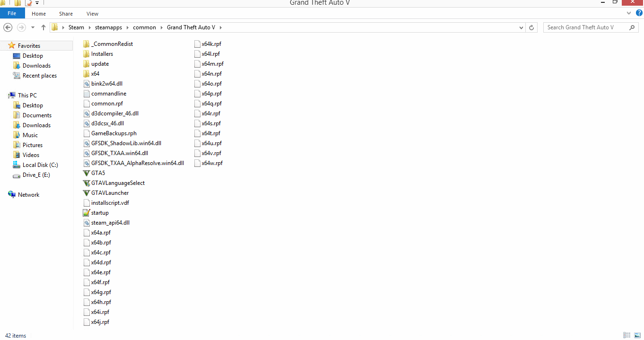Screen dimensions: 644x340
Task: Navigate to steamapps in the breadcrumb path
Action: click(x=108, y=27)
